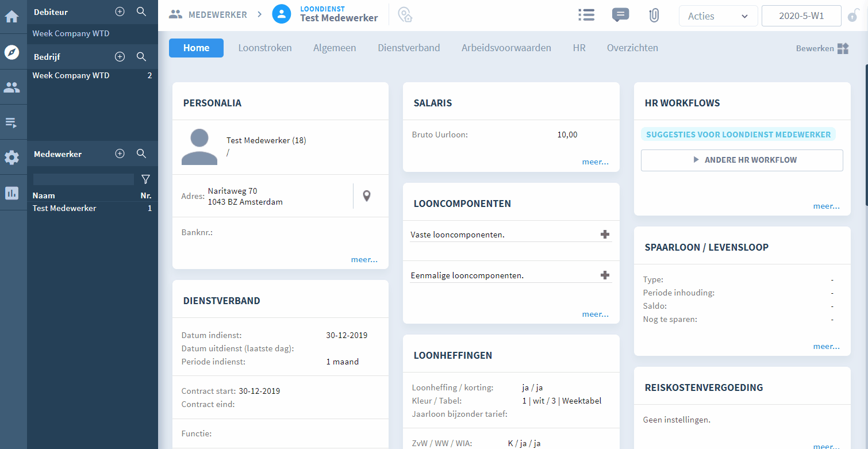
Task: Click meer... in Spaarloon / Levensloop card
Action: tap(826, 346)
